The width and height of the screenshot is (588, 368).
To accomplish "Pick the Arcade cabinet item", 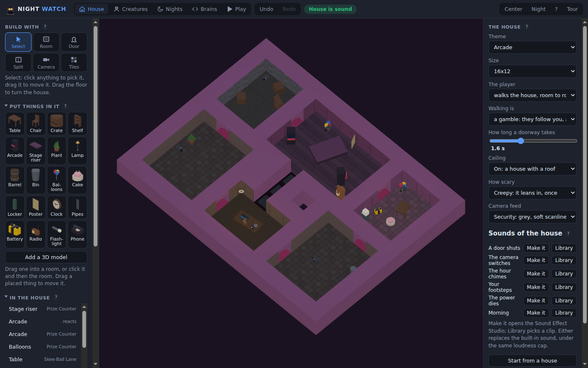I will coord(15,151).
